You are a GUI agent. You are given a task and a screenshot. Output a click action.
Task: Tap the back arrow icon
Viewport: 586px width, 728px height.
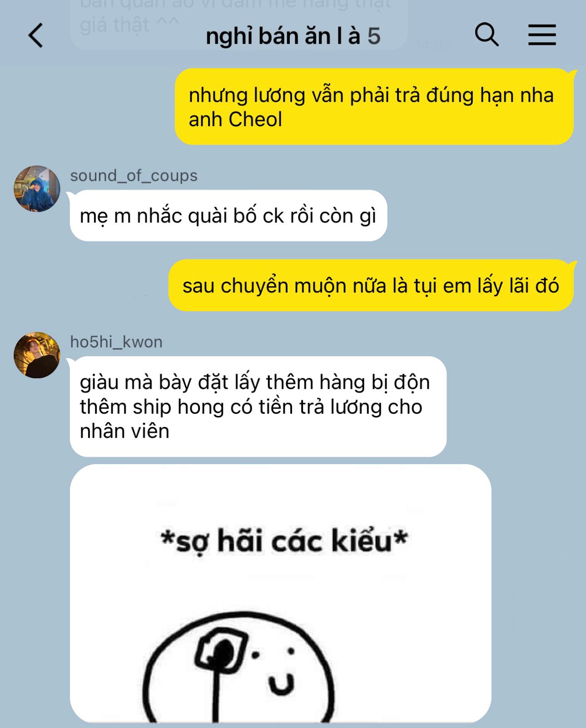[35, 35]
